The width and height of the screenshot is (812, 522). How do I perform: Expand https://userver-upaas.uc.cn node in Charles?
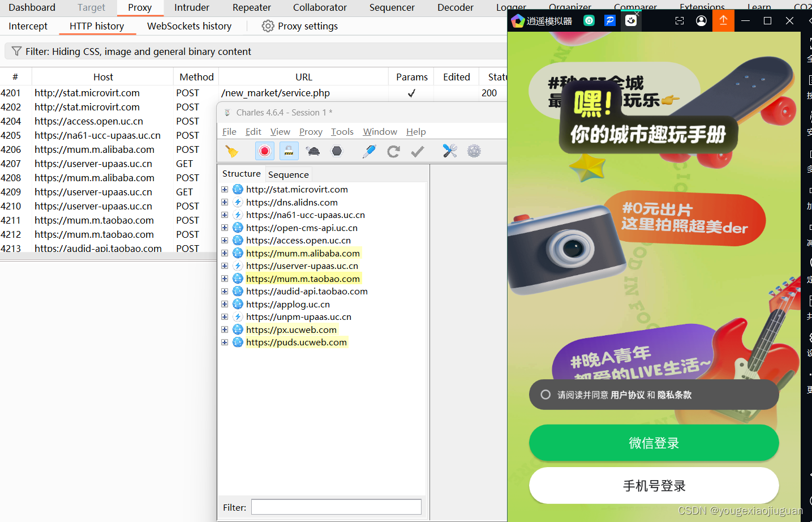coord(225,266)
